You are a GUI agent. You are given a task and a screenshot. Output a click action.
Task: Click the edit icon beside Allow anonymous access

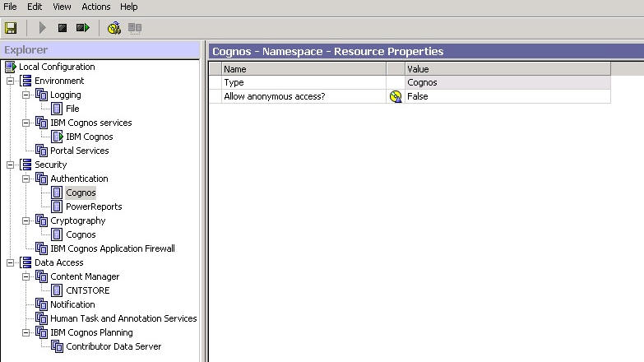(396, 96)
